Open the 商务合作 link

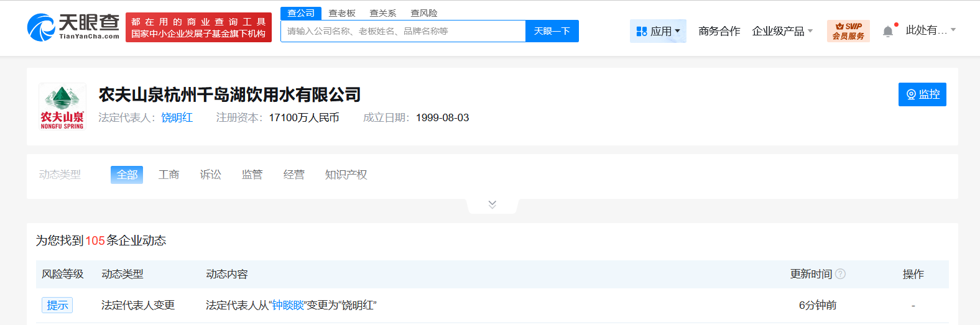(719, 31)
